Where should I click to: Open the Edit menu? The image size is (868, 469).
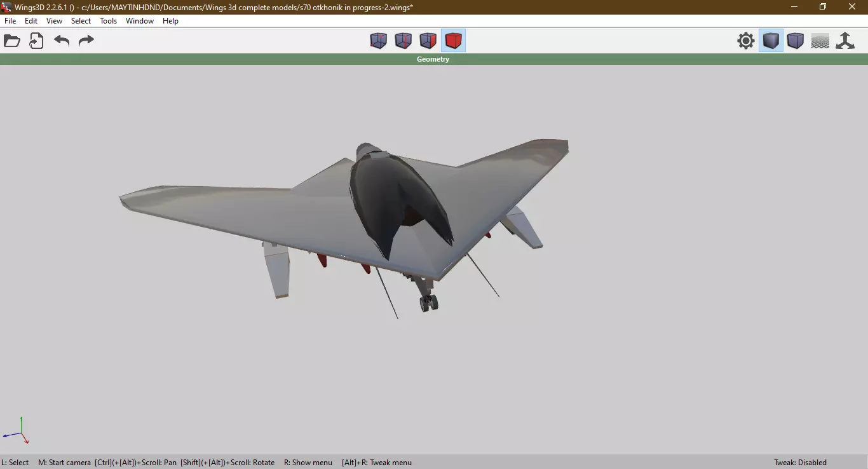[x=31, y=21]
